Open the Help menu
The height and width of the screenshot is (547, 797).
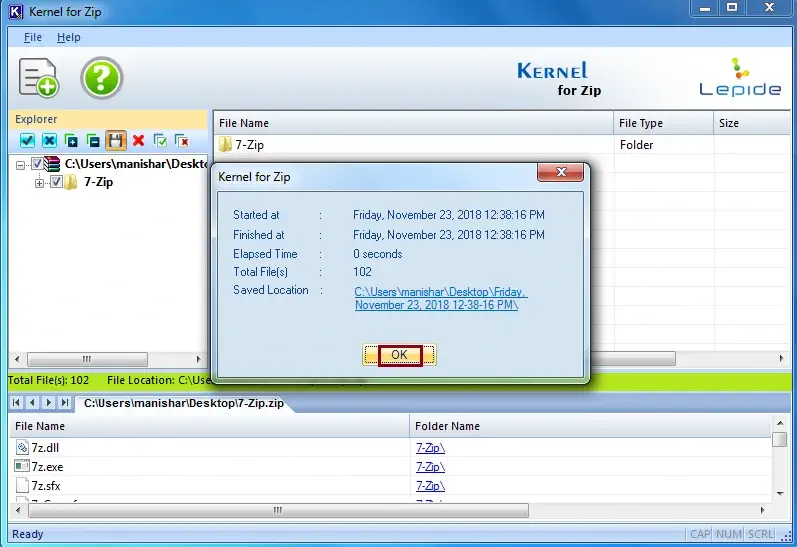[x=69, y=37]
